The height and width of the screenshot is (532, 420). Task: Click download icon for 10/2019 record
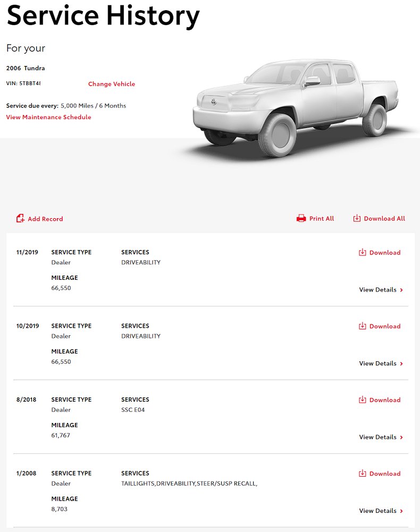coord(363,326)
